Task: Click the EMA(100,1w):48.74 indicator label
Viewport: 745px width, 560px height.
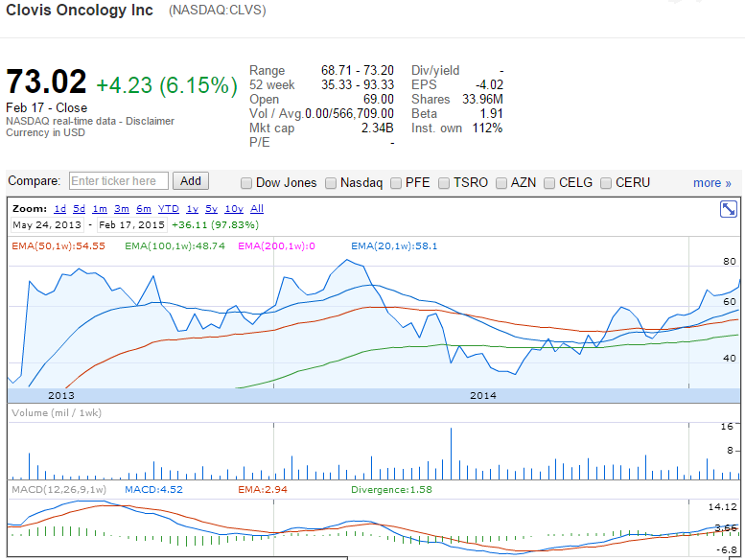Action: [175, 246]
